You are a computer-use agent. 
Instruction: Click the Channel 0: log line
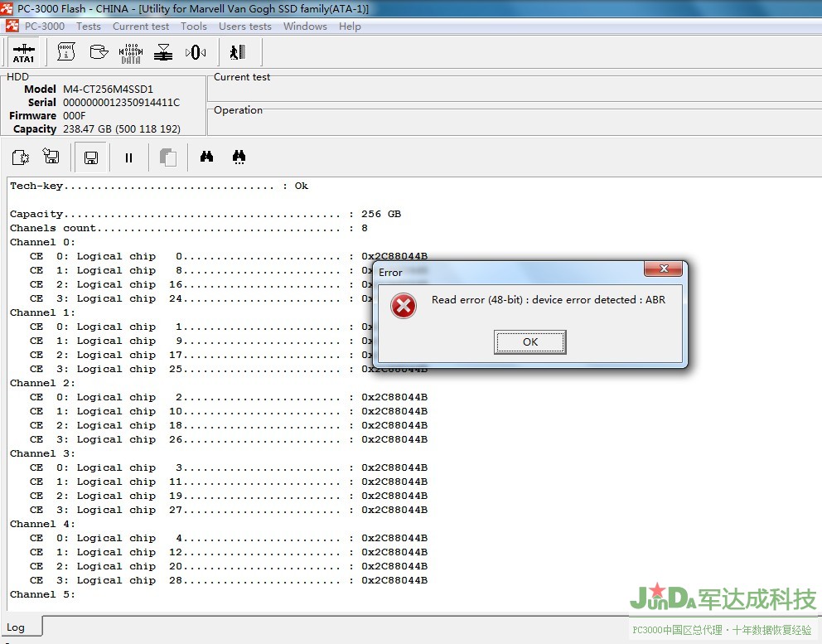(x=42, y=242)
